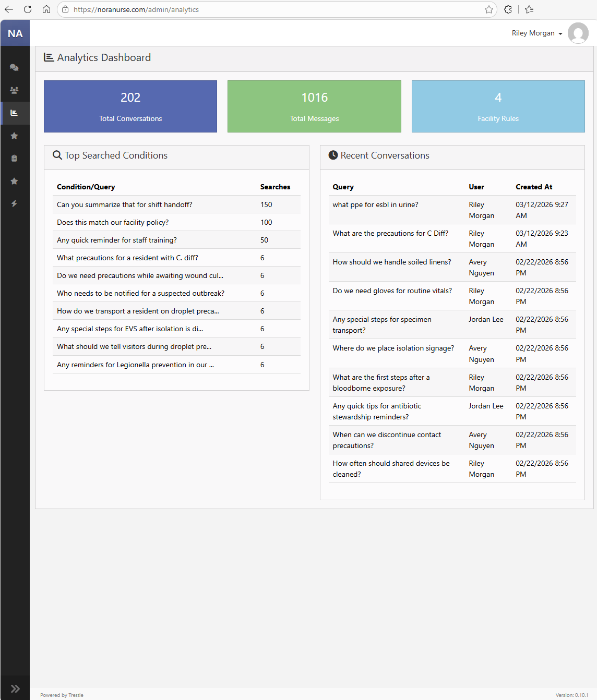Click the Total Conversations summary card
The width and height of the screenshot is (597, 700).
coord(130,106)
